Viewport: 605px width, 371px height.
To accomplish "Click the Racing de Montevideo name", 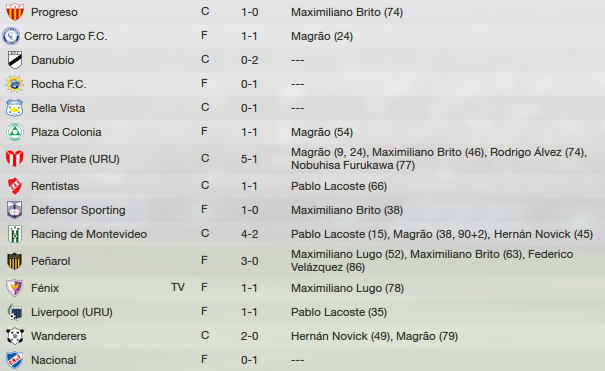I will pyautogui.click(x=89, y=234).
